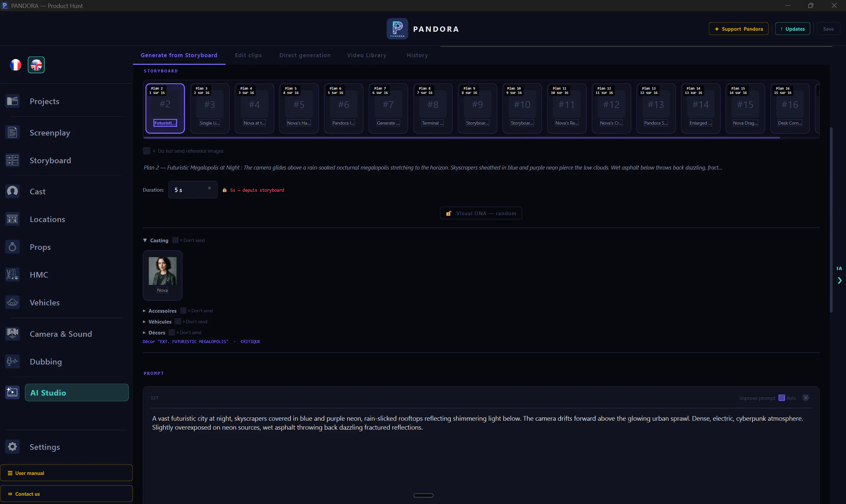
Task: Click the Save button
Action: pos(829,29)
